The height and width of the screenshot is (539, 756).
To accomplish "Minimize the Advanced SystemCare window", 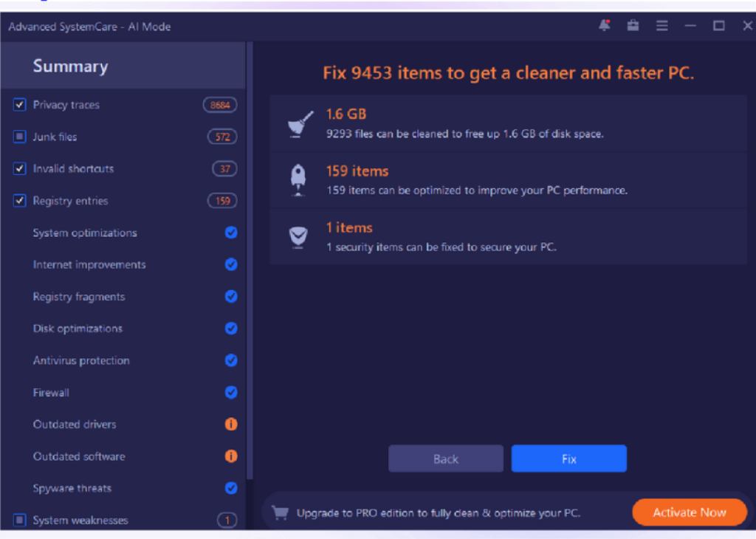I will tap(690, 26).
